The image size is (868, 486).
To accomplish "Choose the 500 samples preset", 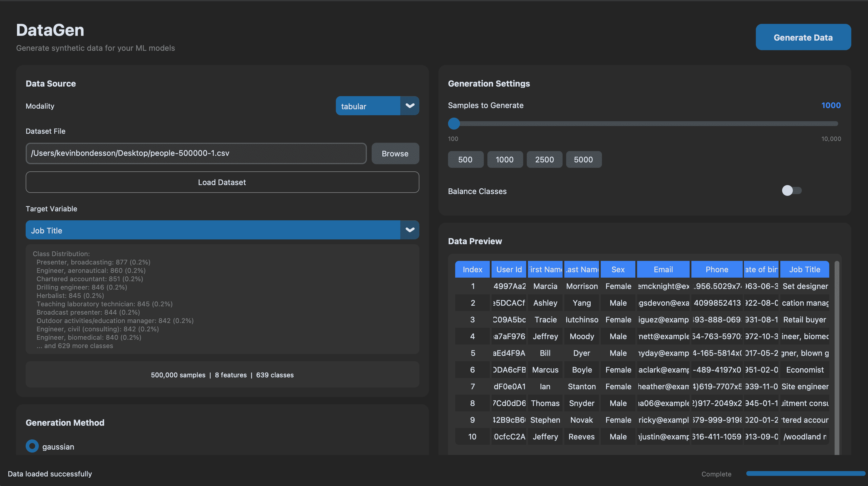I will coord(465,159).
